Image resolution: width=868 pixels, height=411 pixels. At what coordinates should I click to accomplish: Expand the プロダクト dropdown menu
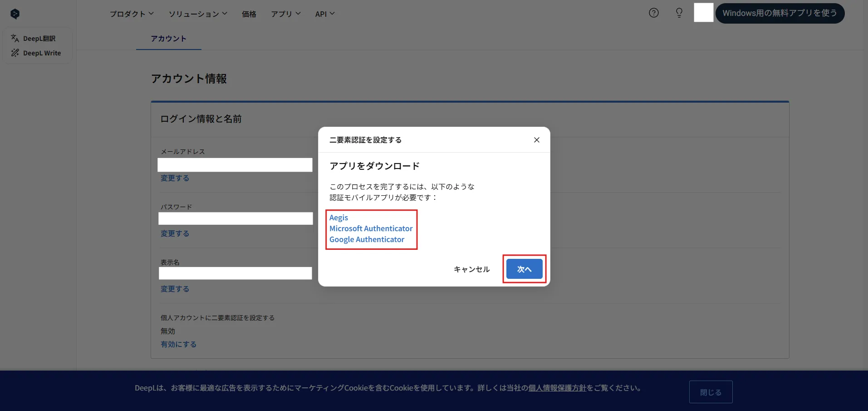[132, 14]
